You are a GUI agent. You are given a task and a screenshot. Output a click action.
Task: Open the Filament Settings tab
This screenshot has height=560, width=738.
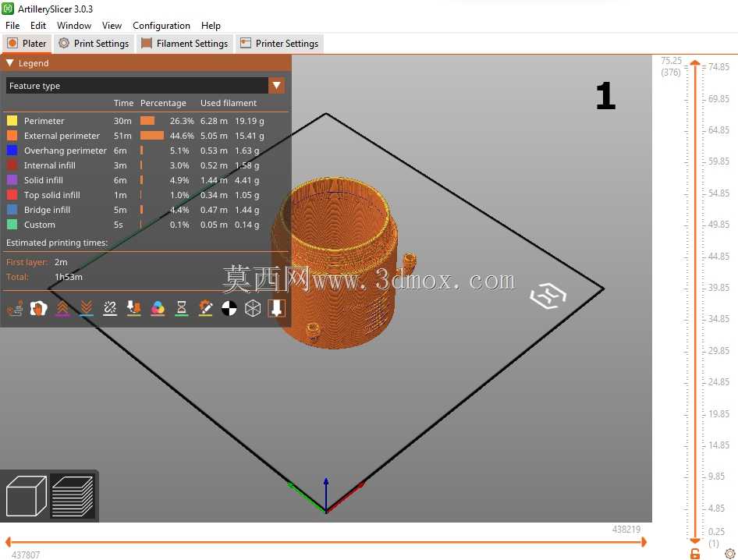[184, 44]
